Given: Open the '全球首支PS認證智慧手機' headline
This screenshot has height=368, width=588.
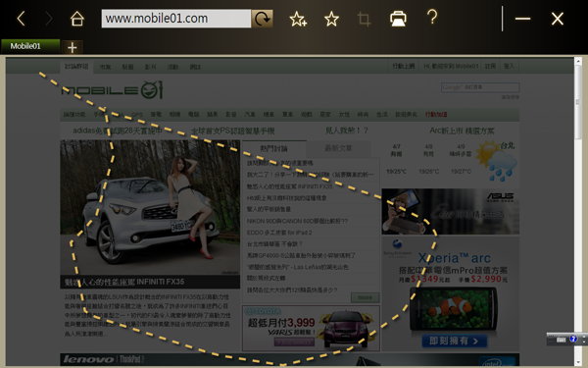Looking at the screenshot, I should 232,131.
